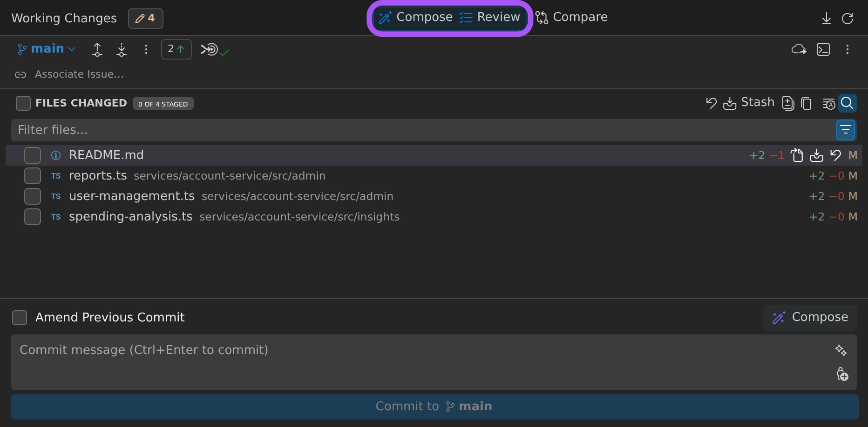Click the pull icon next to main
This screenshot has width=868, height=427.
click(x=122, y=49)
